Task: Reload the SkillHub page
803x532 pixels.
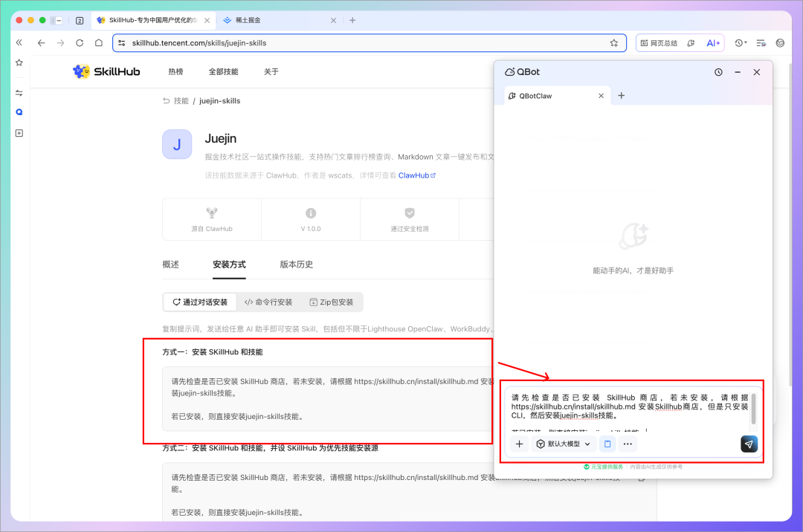Action: pyautogui.click(x=80, y=43)
